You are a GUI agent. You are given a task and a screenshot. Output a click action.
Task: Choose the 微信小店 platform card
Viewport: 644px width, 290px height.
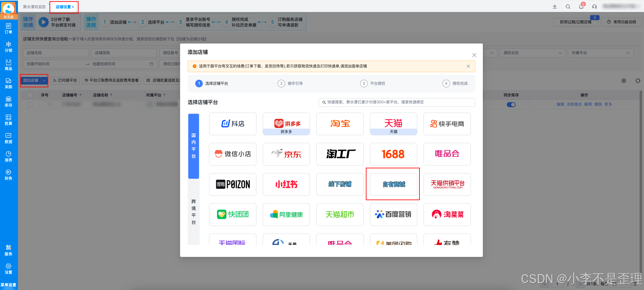(x=233, y=154)
